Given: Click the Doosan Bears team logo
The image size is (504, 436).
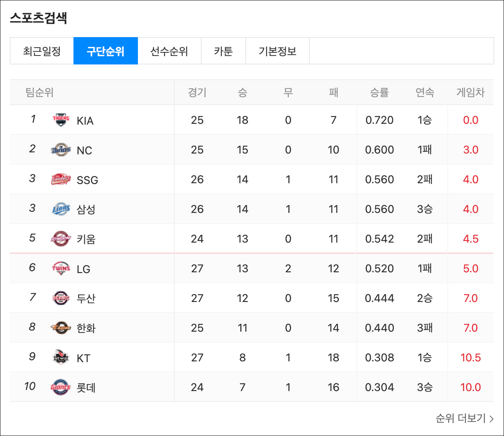Looking at the screenshot, I should point(61,298).
